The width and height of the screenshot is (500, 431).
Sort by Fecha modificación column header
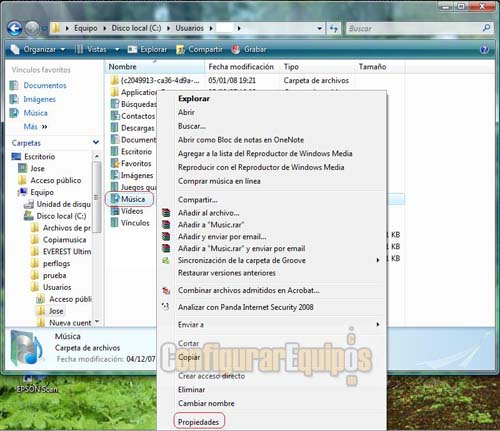(x=241, y=67)
